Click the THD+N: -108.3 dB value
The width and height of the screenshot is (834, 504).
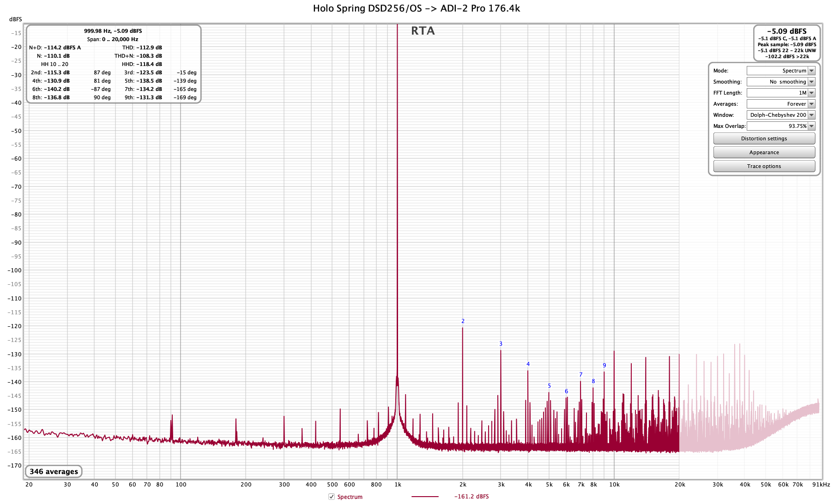(138, 56)
